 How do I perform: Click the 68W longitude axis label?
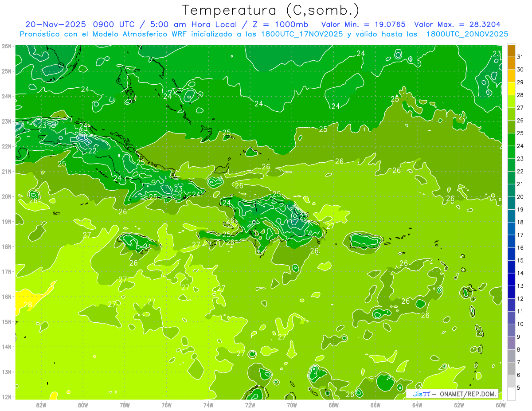pos(334,405)
